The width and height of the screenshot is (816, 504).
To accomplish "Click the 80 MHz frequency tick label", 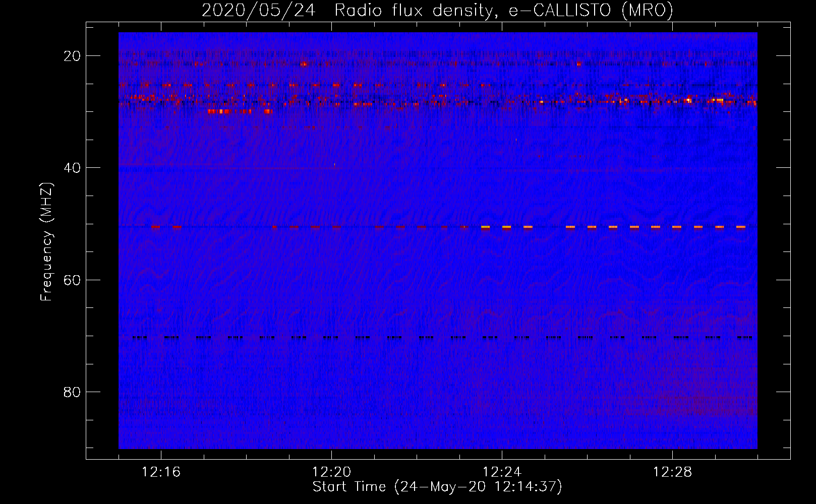I will point(72,392).
